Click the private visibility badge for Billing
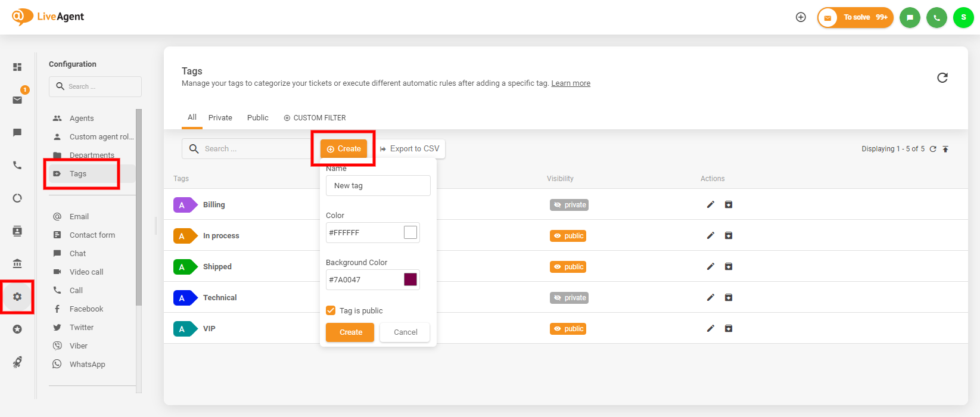This screenshot has height=417, width=980. 569,205
